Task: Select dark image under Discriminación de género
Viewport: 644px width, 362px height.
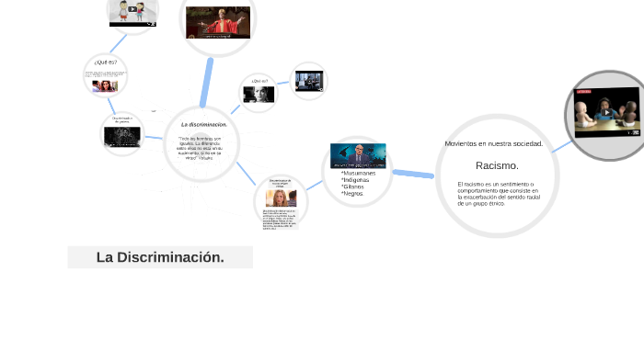Action: (122, 137)
